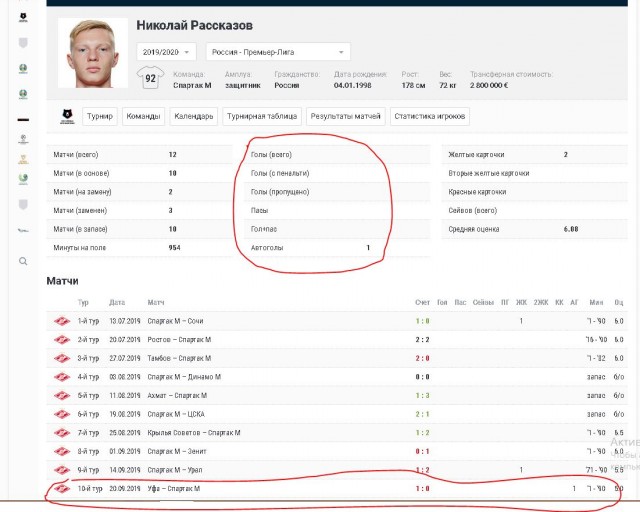Click the team name Спартак М in profile
The height and width of the screenshot is (512, 640).
(x=192, y=85)
